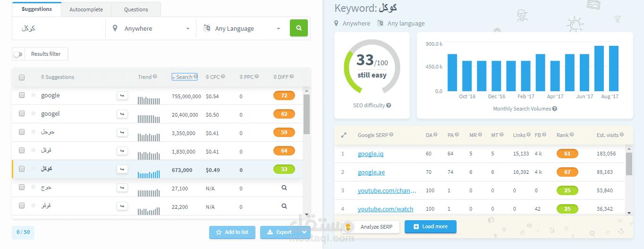Click the keyword search input field
This screenshot has width=644, height=249.
[59, 28]
